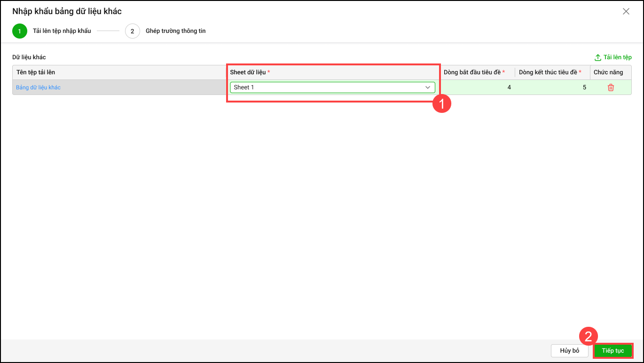
Task: Close the import dialog with X
Action: point(626,11)
